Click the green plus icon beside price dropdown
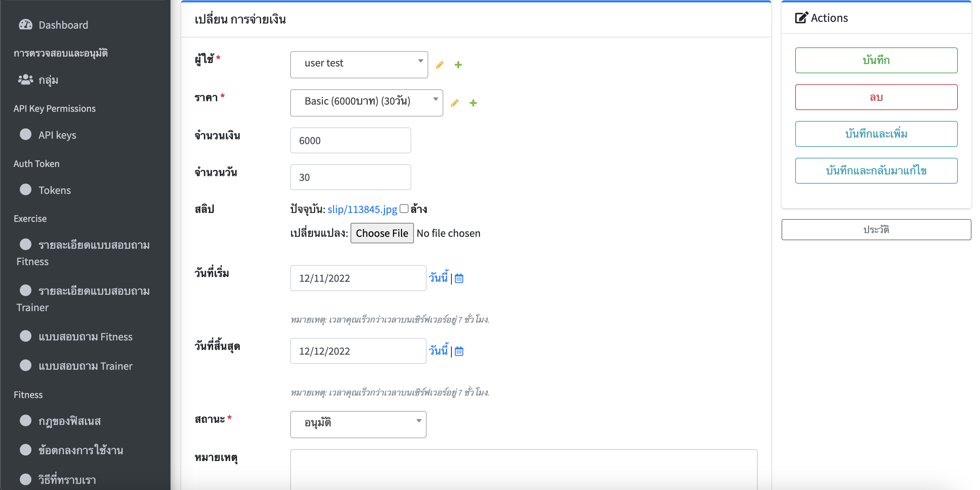 (473, 103)
